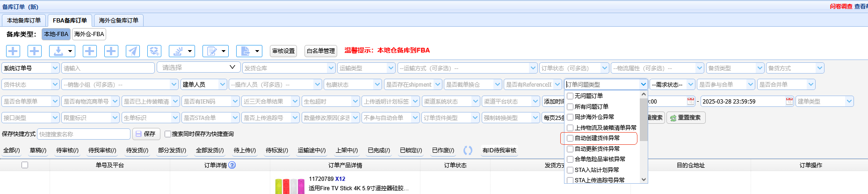The image size is (868, 194).
Task: Open 白名单管理 button
Action: point(321,51)
